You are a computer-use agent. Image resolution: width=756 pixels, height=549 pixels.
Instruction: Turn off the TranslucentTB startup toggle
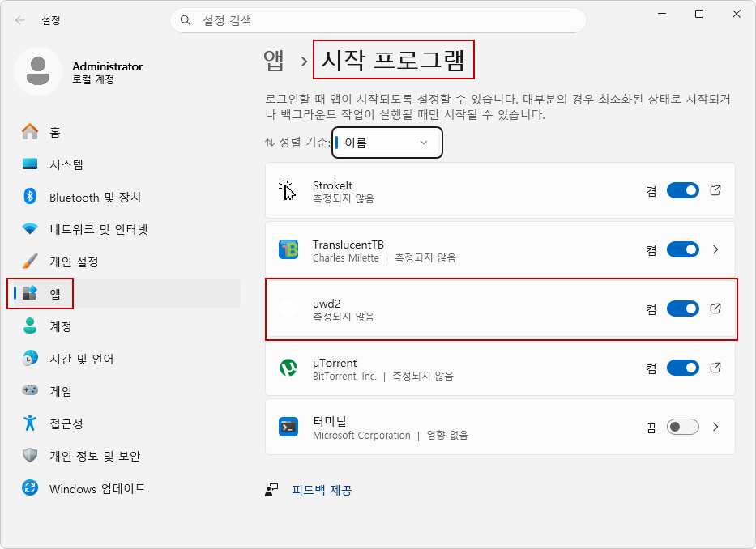pyautogui.click(x=683, y=249)
